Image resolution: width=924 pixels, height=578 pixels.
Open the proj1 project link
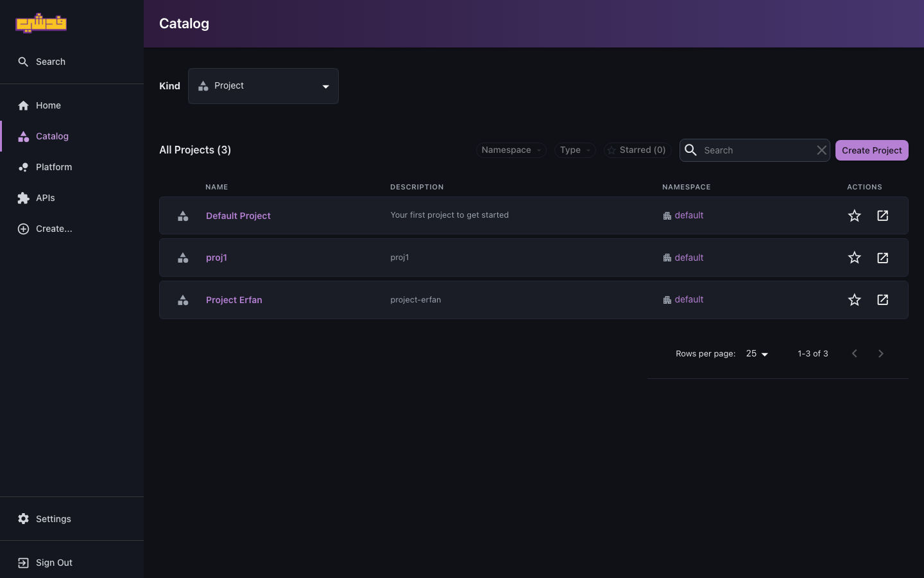(216, 258)
